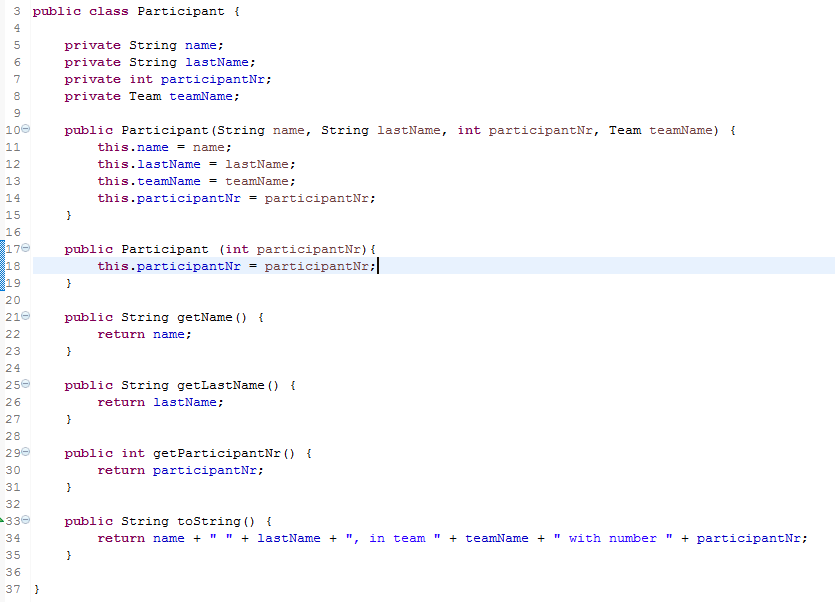Select the teamName field on line 8
835x602 pixels.
(202, 95)
